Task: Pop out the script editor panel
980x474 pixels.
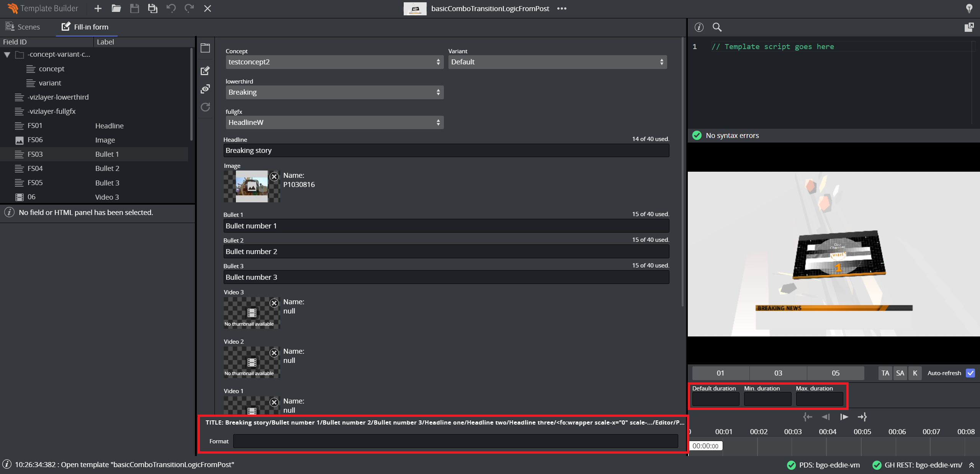Action: pyautogui.click(x=969, y=27)
